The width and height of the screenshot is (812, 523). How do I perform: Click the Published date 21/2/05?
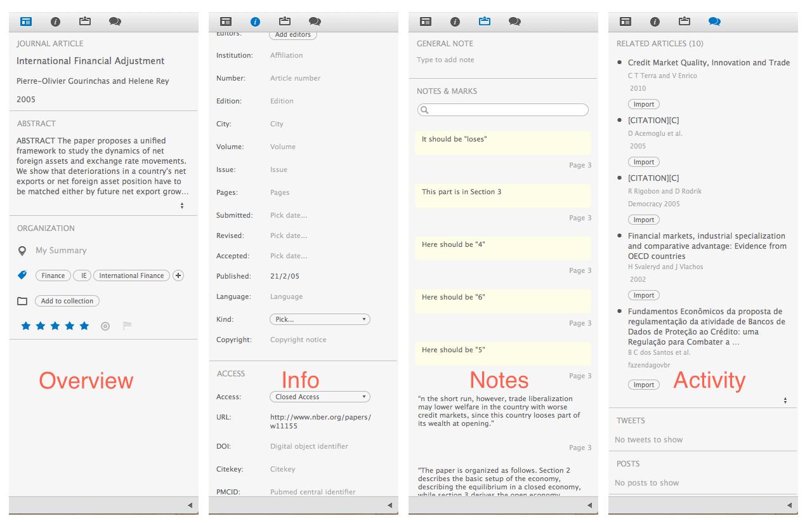[x=284, y=276]
